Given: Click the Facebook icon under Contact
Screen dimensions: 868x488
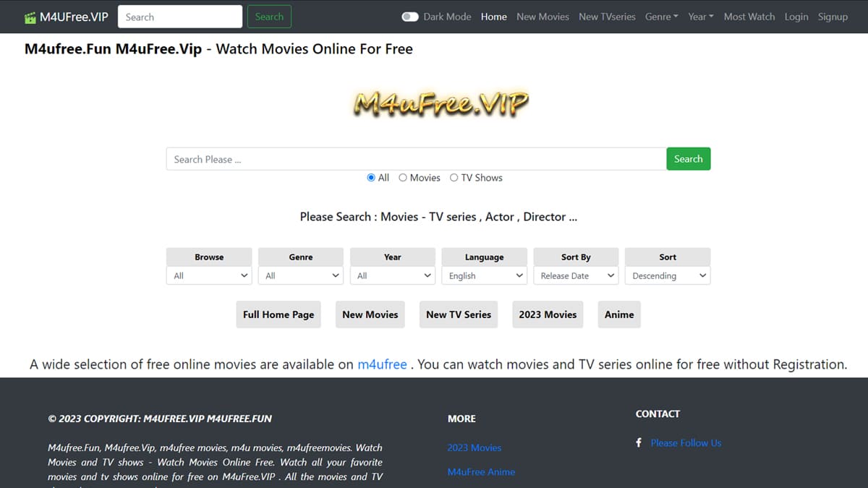Looking at the screenshot, I should coord(639,442).
